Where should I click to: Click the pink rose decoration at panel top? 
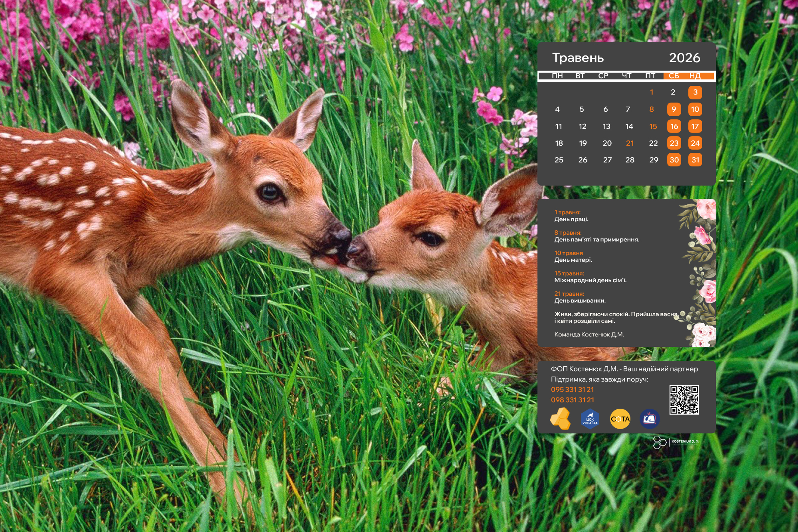[705, 209]
